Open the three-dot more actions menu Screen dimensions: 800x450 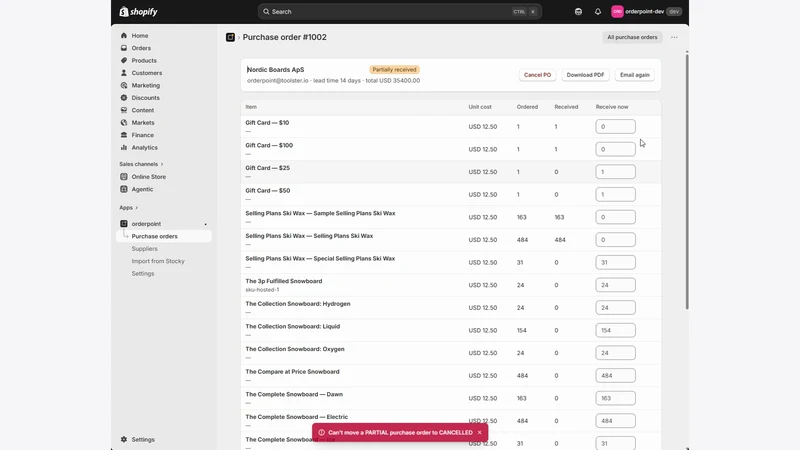tap(674, 37)
